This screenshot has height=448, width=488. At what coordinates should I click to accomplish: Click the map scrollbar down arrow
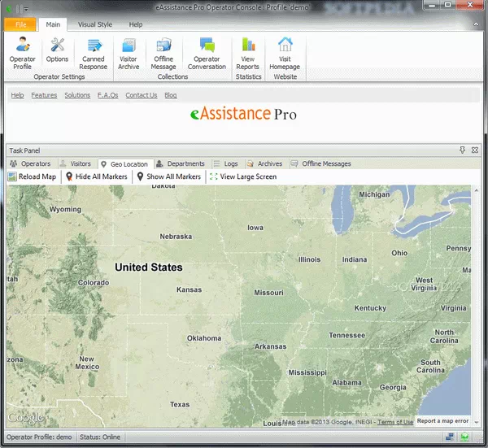tap(476, 422)
